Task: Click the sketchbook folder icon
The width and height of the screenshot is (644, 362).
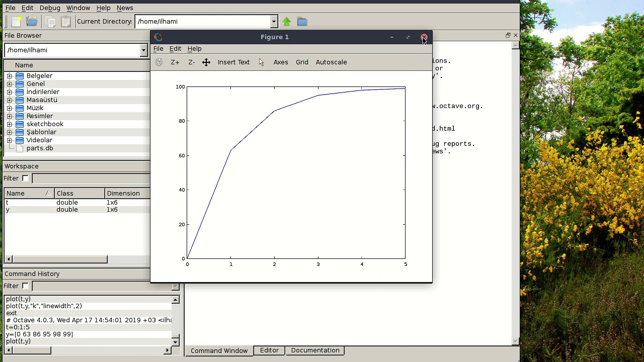Action: (x=20, y=124)
